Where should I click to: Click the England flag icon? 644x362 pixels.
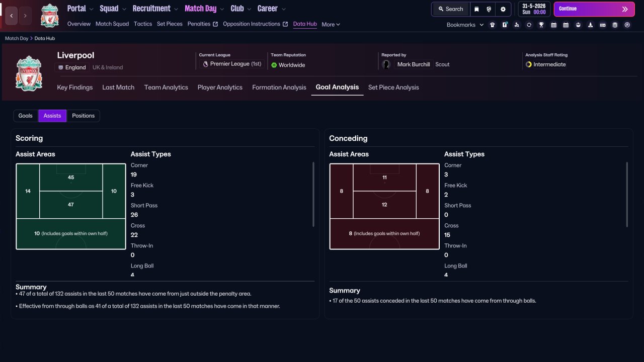pyautogui.click(x=61, y=67)
